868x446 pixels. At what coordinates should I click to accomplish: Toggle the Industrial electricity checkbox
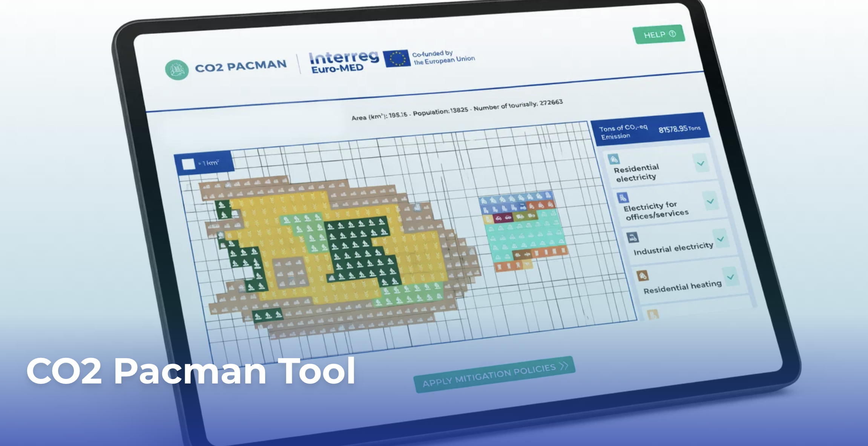720,239
